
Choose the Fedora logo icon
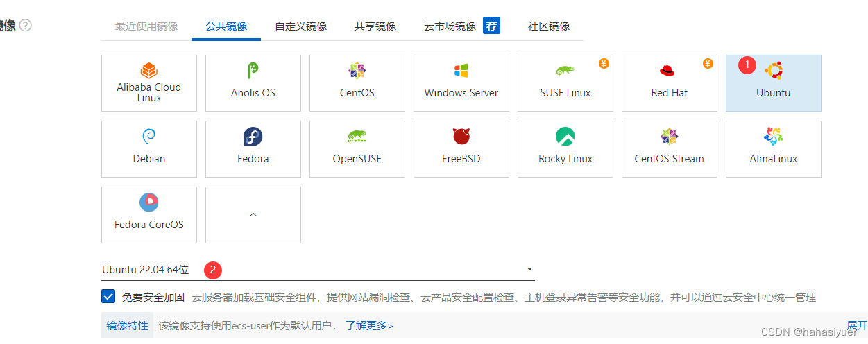253,137
